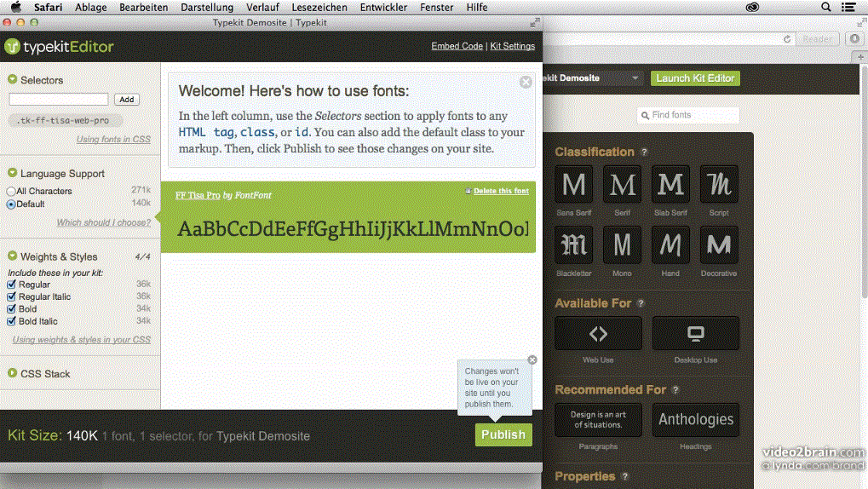This screenshot has width=868, height=489.
Task: Select All Characters language option
Action: point(11,191)
